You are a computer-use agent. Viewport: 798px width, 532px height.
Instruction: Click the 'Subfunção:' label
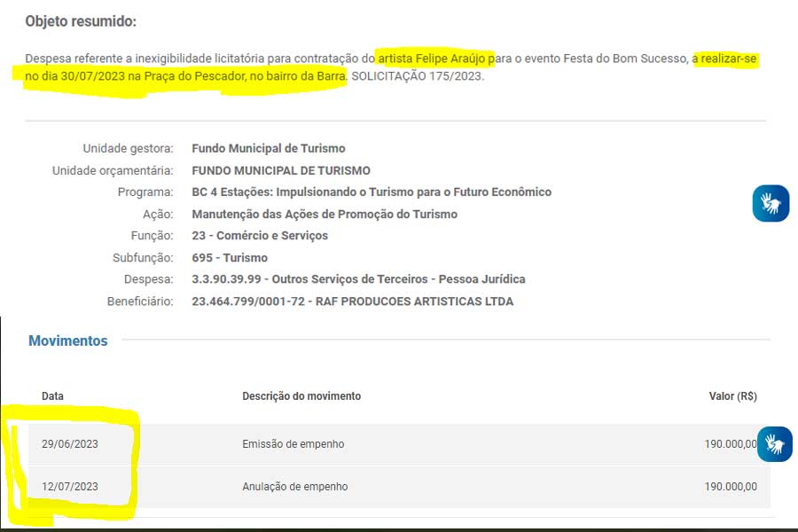(x=143, y=258)
